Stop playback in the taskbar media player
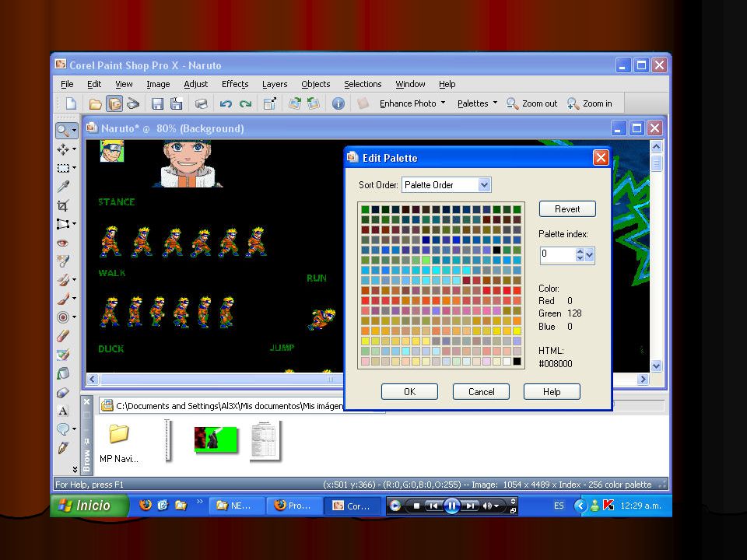 [x=416, y=506]
